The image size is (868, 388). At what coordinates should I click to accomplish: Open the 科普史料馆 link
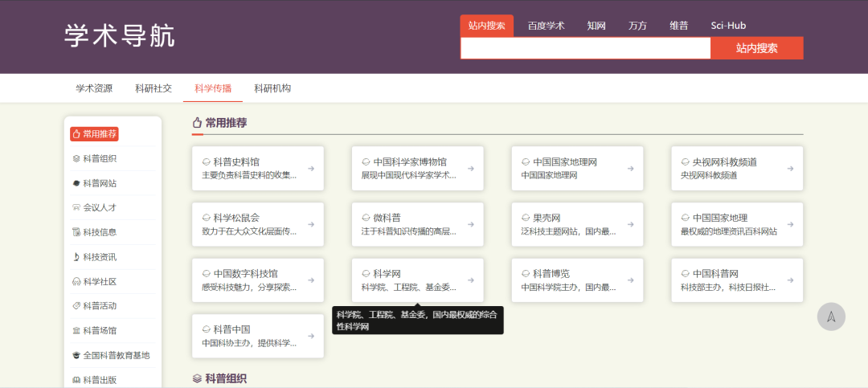tap(258, 168)
